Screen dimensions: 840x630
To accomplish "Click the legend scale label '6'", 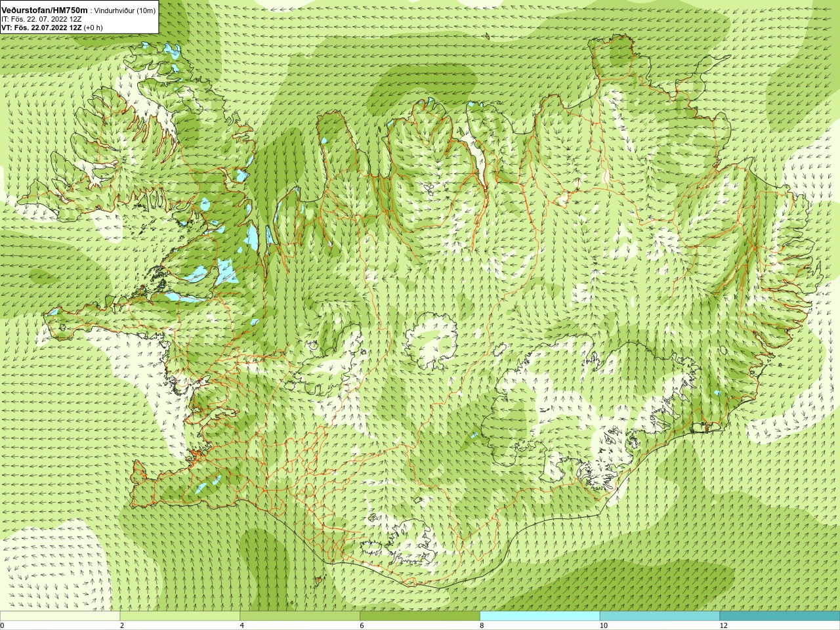I will pyautogui.click(x=362, y=625).
